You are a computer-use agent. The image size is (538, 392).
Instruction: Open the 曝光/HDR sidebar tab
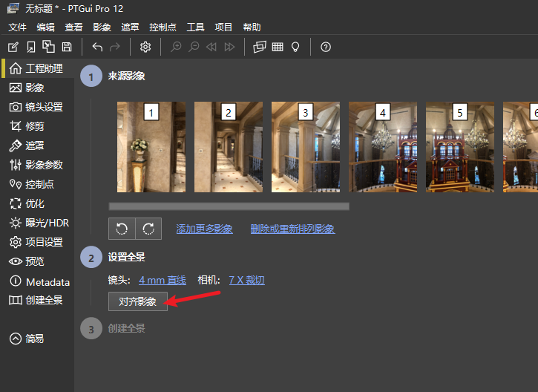(39, 223)
